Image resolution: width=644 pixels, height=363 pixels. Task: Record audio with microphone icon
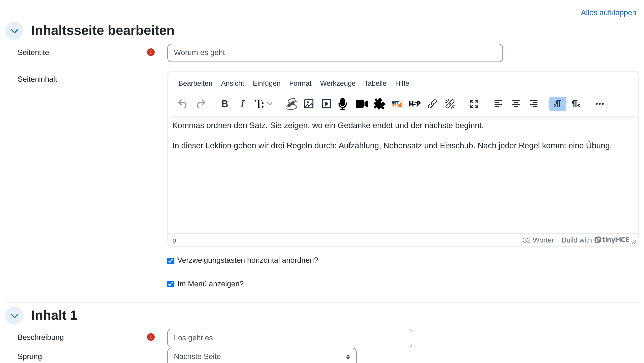coord(343,104)
